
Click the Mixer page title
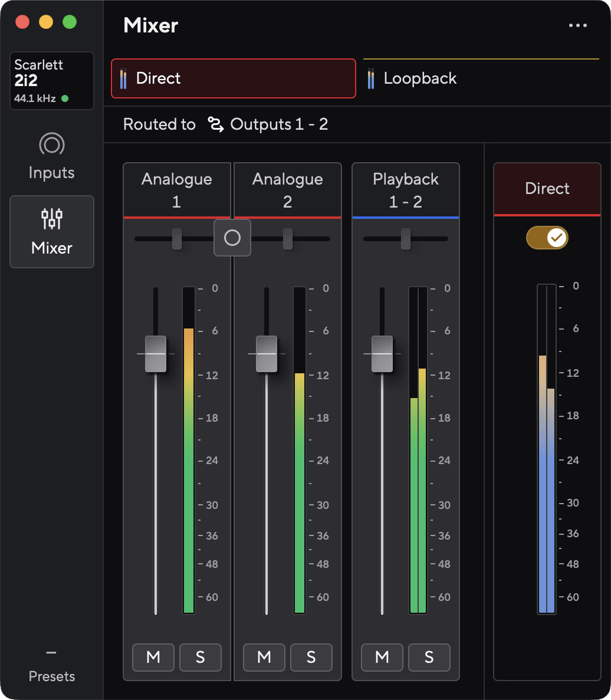tap(151, 25)
